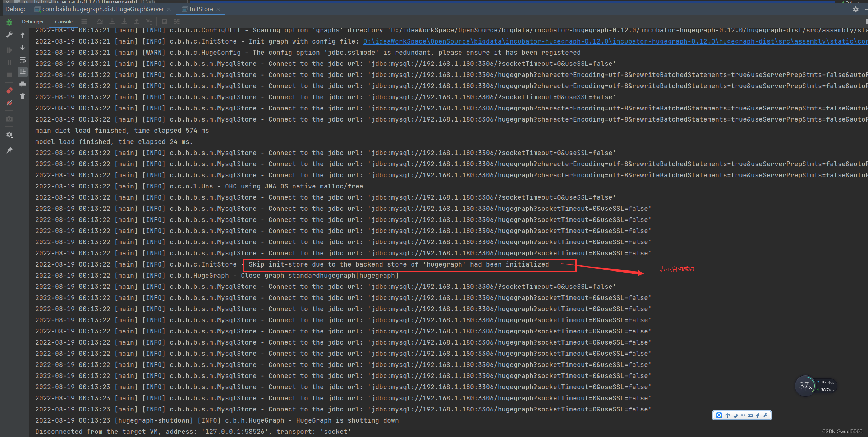
Task: Click the Stop square icon
Action: click(9, 74)
